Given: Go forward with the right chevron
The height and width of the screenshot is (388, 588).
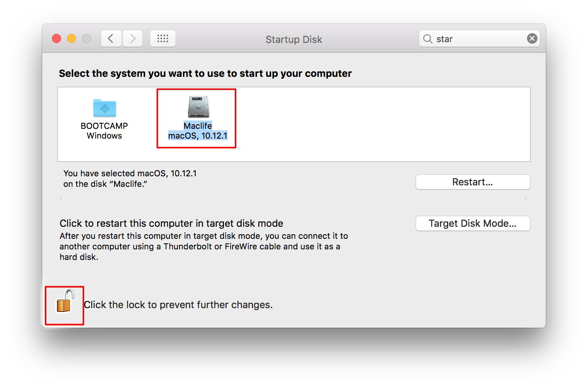Looking at the screenshot, I should [133, 38].
